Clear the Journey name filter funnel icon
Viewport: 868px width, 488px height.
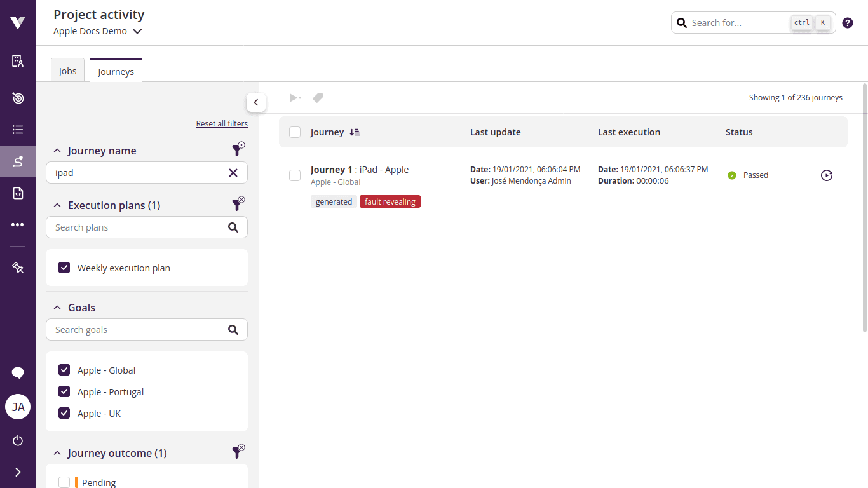click(238, 150)
